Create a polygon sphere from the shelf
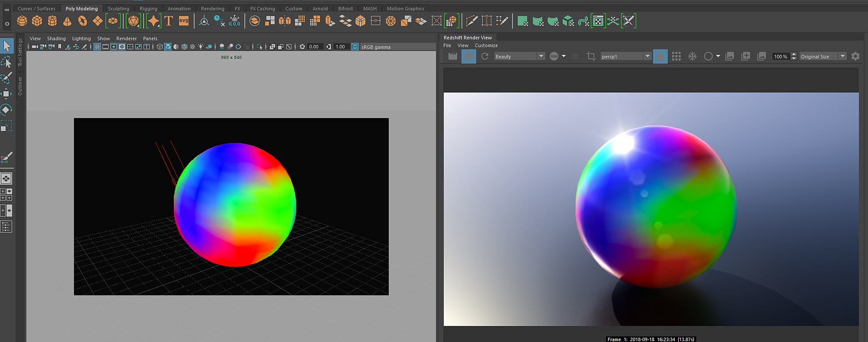The image size is (868, 342). pos(22,21)
